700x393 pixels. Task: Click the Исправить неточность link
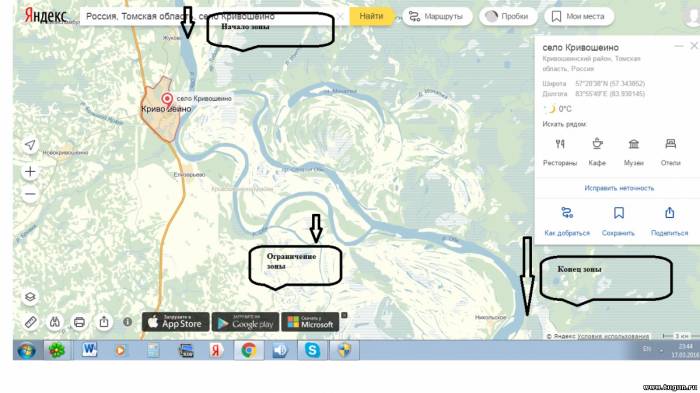tap(619, 188)
